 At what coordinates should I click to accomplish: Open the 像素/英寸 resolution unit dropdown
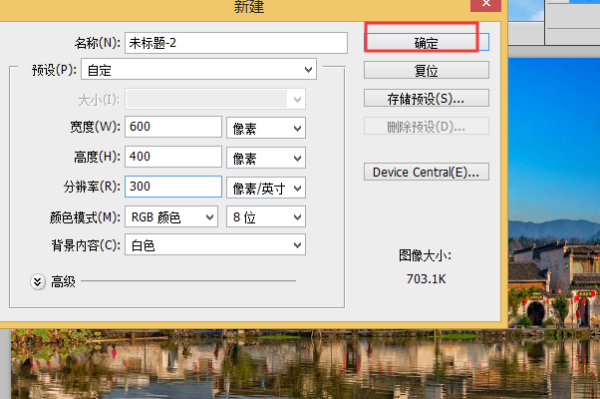point(266,187)
